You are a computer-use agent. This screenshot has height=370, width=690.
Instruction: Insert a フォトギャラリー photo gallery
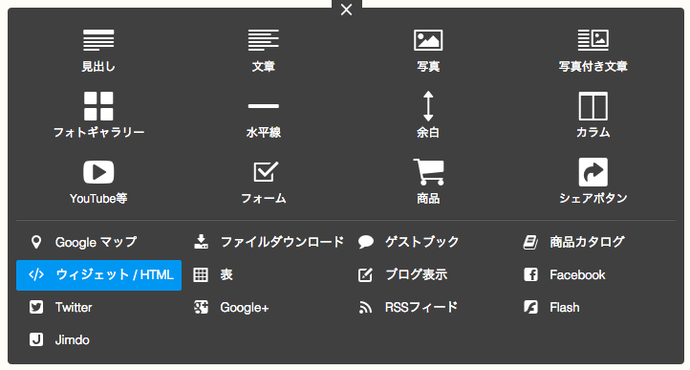tap(99, 115)
